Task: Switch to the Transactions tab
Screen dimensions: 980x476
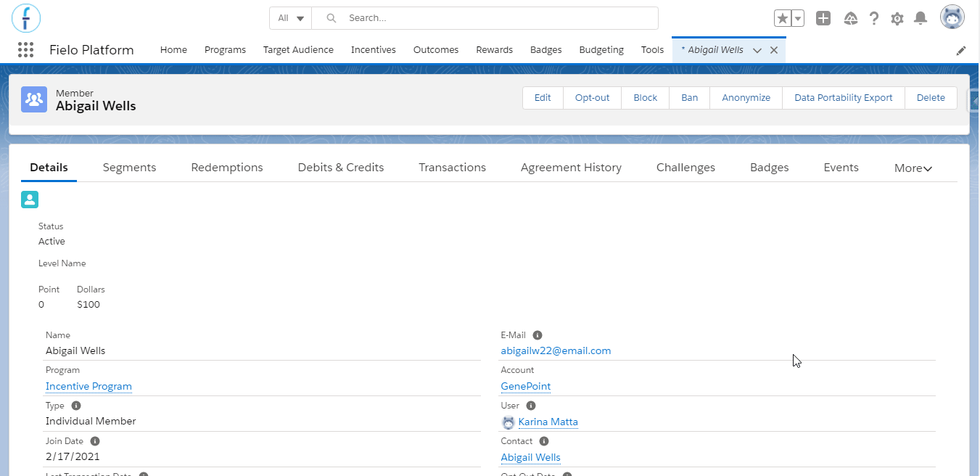Action: coord(452,168)
